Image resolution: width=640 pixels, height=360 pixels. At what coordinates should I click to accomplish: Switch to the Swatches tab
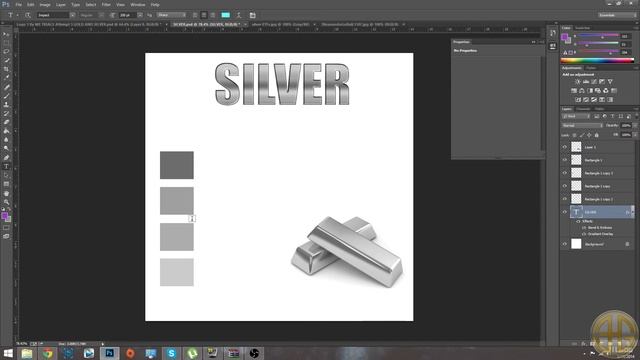pyautogui.click(x=582, y=28)
